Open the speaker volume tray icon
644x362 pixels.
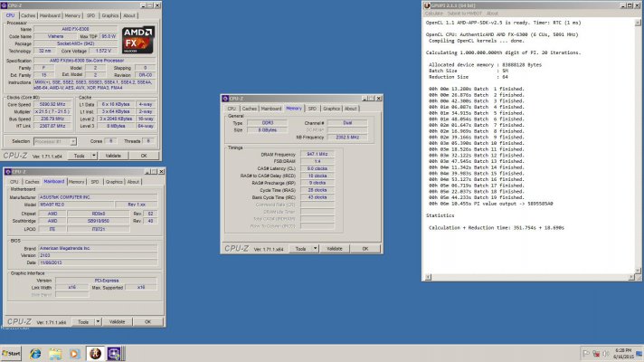click(x=606, y=353)
